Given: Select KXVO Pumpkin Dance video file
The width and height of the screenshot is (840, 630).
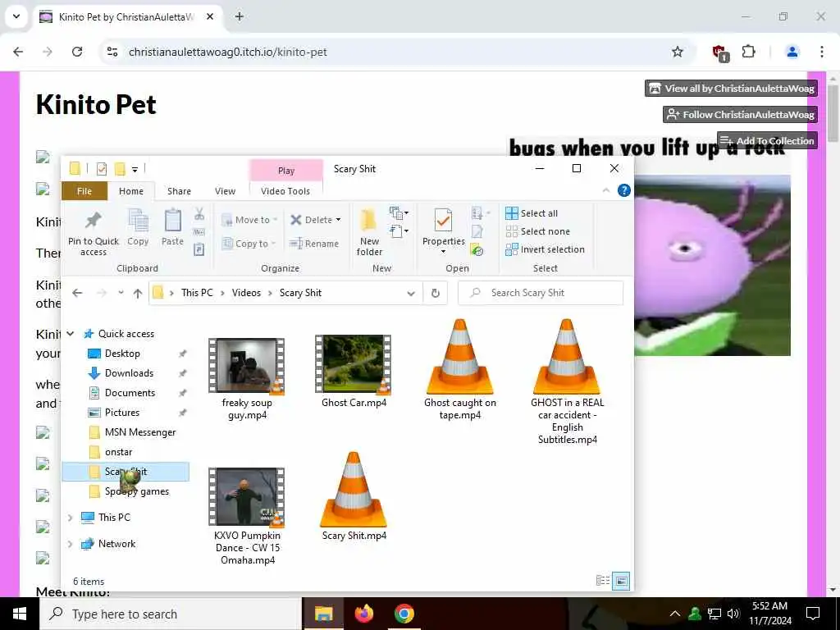Looking at the screenshot, I should tap(247, 516).
